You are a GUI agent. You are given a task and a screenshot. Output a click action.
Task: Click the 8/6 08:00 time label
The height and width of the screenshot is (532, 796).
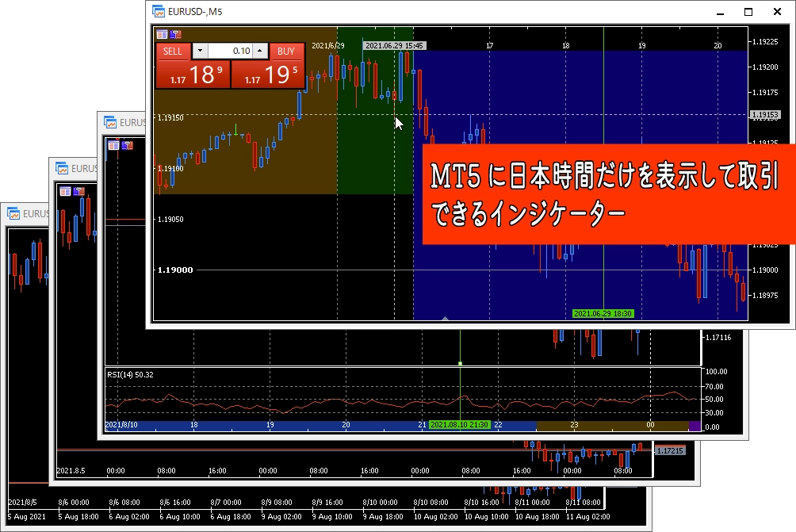coord(124,503)
